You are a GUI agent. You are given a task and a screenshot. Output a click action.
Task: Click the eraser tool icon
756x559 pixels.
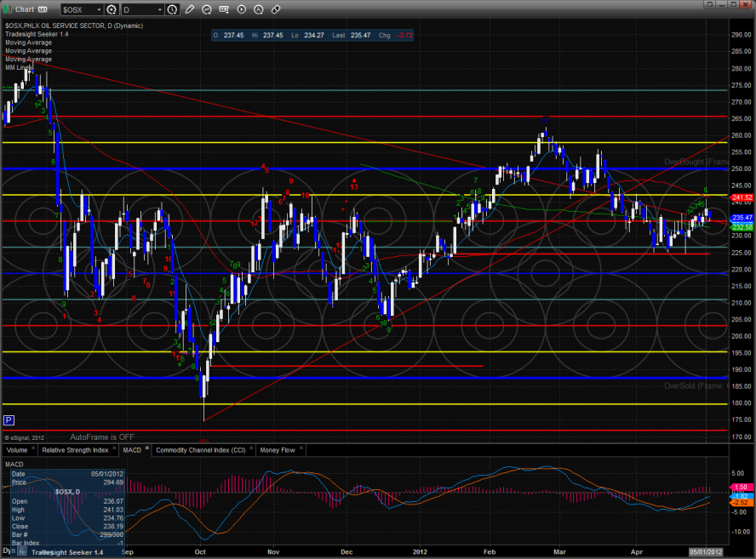276,9
